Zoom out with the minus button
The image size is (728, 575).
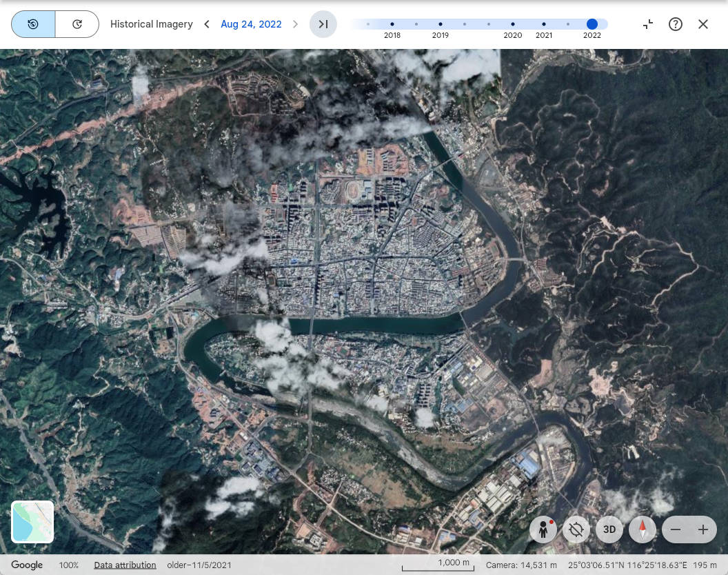[676, 529]
